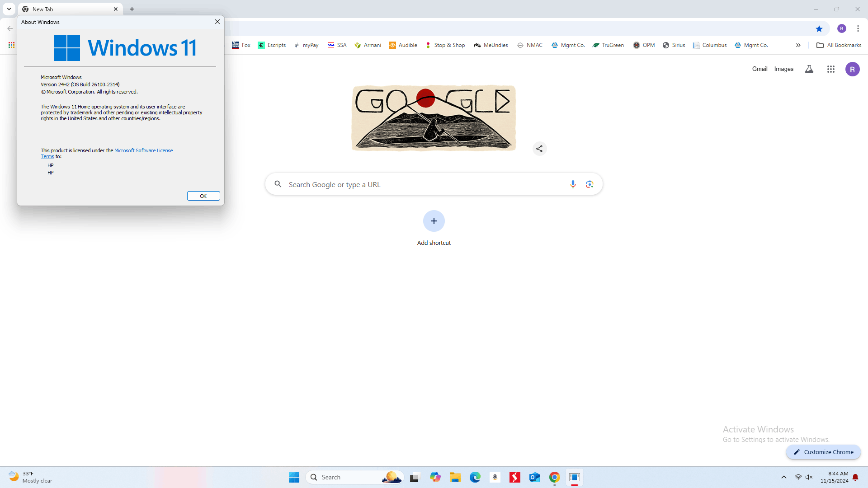Click the Google account avatar on page
The image size is (868, 488).
click(x=852, y=69)
